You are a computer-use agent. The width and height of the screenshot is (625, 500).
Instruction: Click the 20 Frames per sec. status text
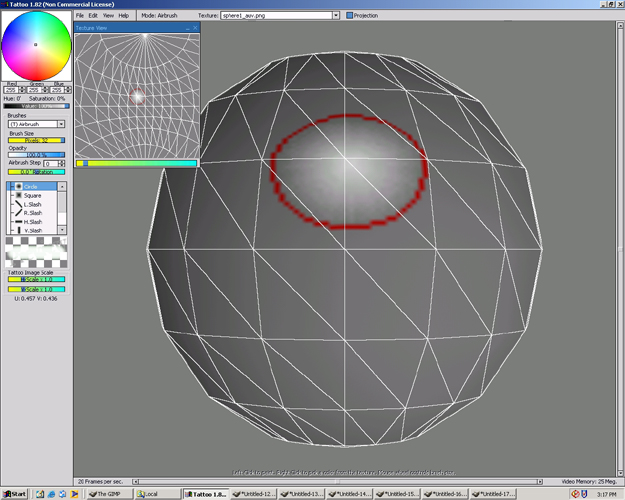pyautogui.click(x=100, y=481)
